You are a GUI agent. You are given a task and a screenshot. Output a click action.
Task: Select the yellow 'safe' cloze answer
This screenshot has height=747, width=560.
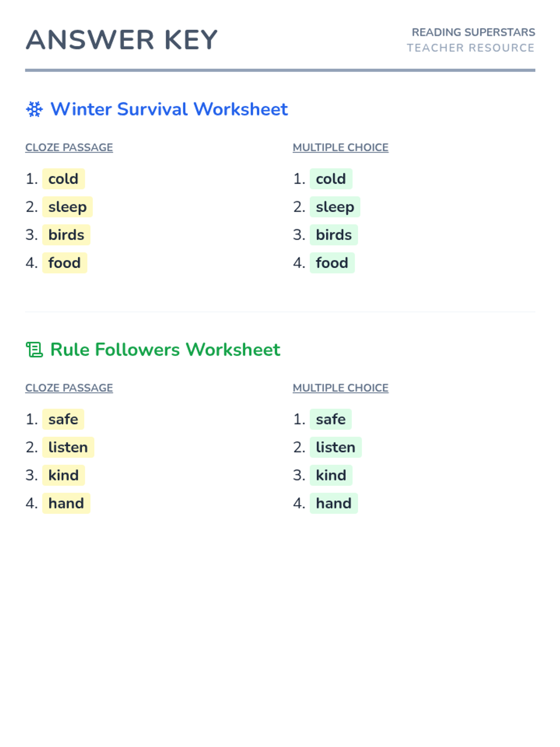63,419
